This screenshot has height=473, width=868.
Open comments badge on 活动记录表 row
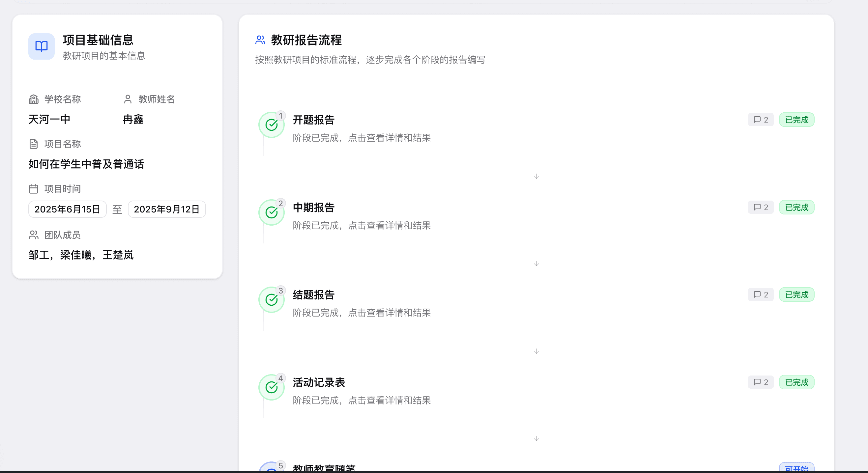click(761, 382)
